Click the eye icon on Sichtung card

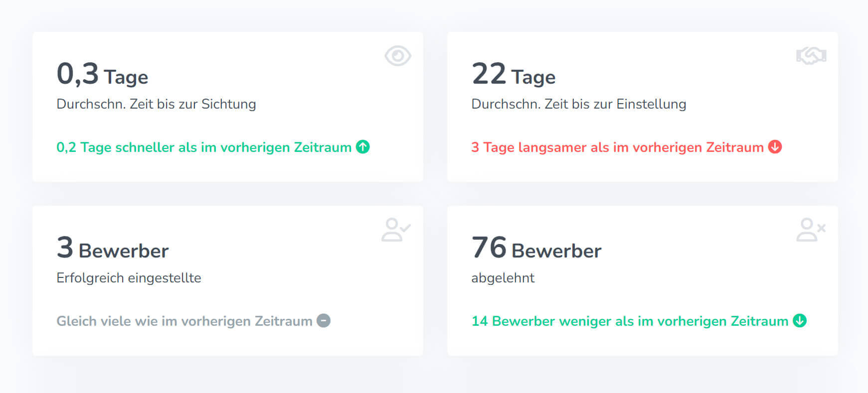(397, 56)
